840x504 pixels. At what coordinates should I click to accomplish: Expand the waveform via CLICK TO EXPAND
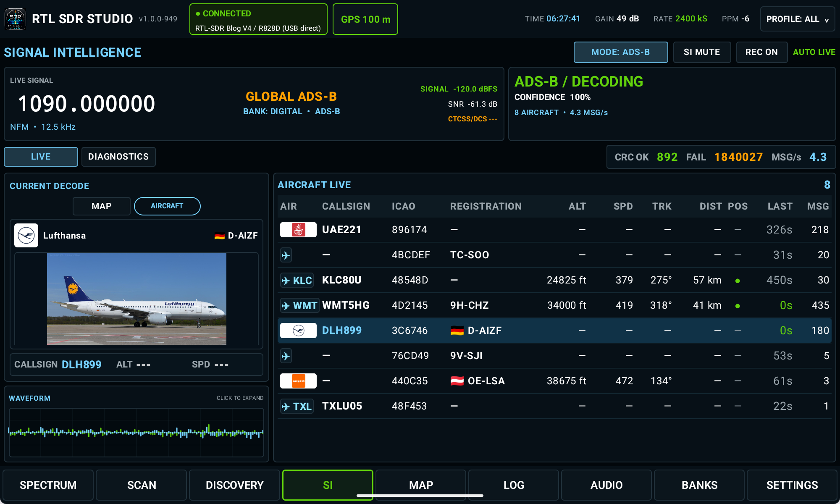click(240, 398)
